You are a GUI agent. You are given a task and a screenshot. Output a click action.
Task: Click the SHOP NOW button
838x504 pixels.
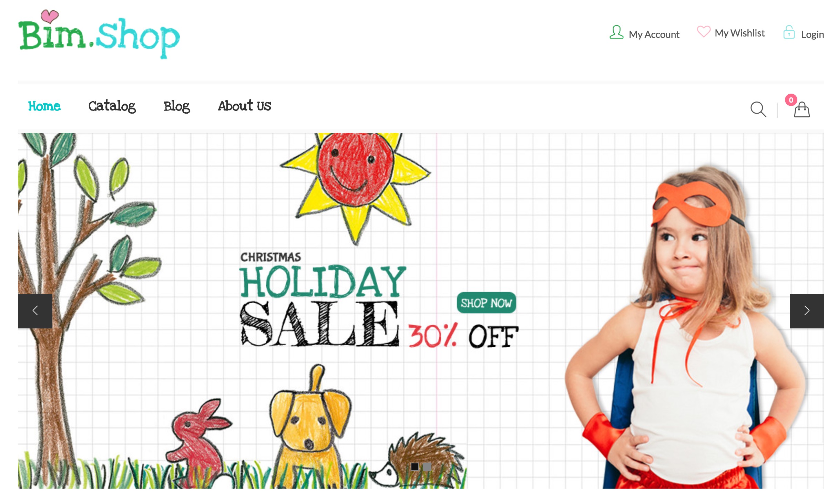coord(486,303)
